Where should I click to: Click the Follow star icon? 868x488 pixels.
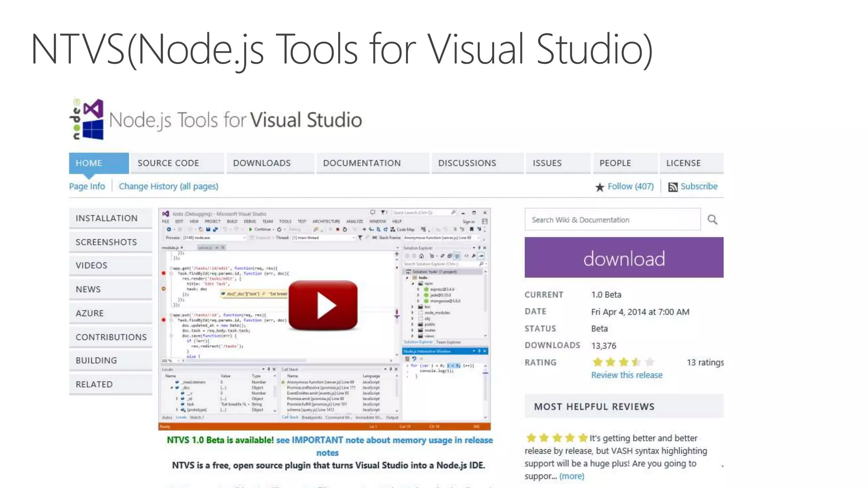tap(600, 187)
